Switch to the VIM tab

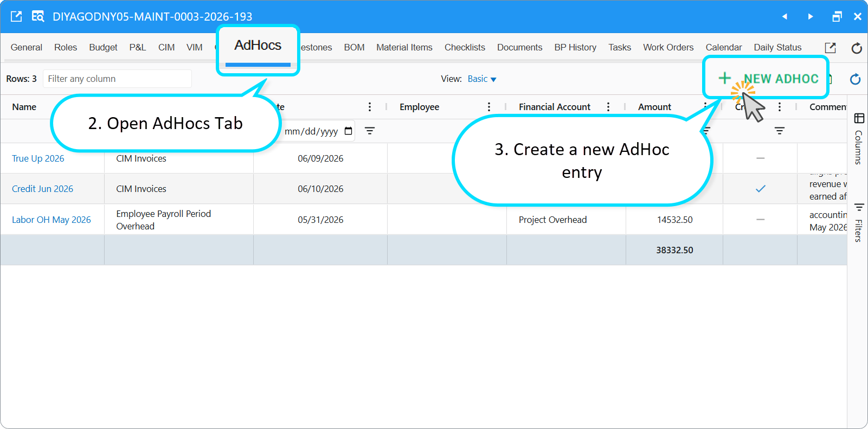(x=195, y=47)
